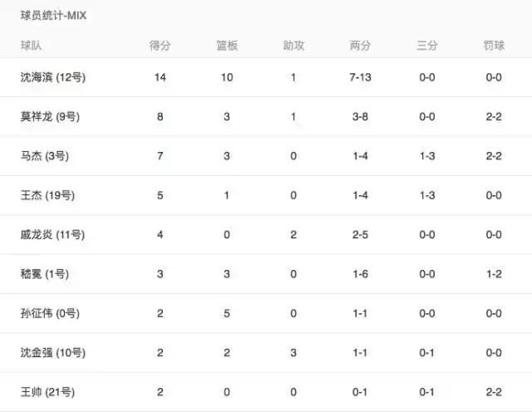Viewport: 532px width, 412px height.
Task: Click 沈海滨's score value 14
Action: 160,77
